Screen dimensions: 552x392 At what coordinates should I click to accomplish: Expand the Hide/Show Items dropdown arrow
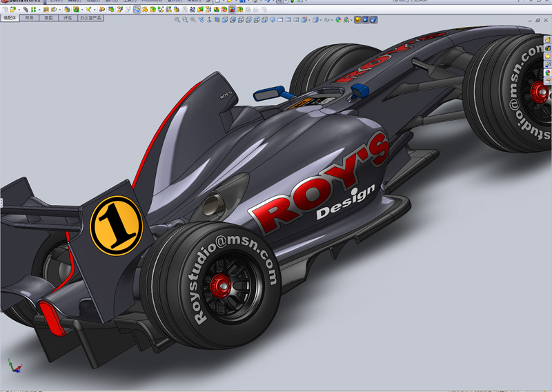click(x=332, y=20)
